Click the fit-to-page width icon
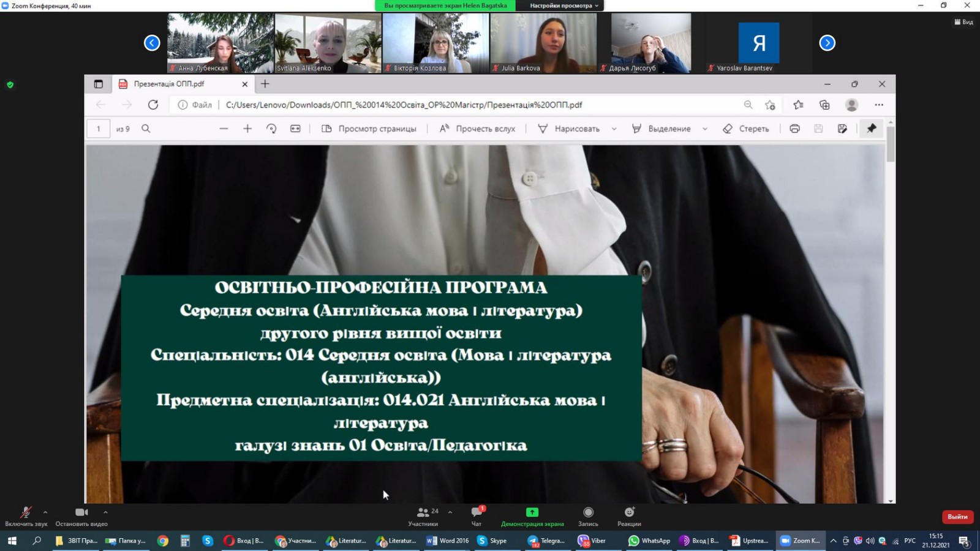 (295, 129)
